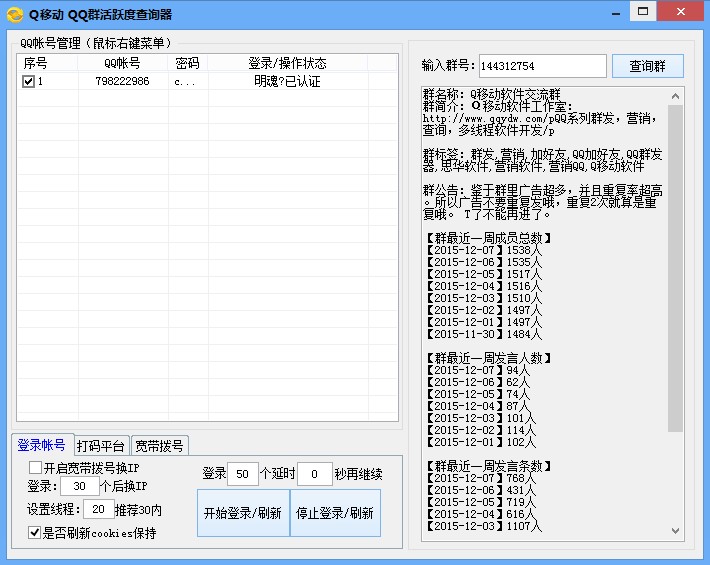Click 开始登录/刷新 button
This screenshot has height=565, width=710.
[x=243, y=513]
